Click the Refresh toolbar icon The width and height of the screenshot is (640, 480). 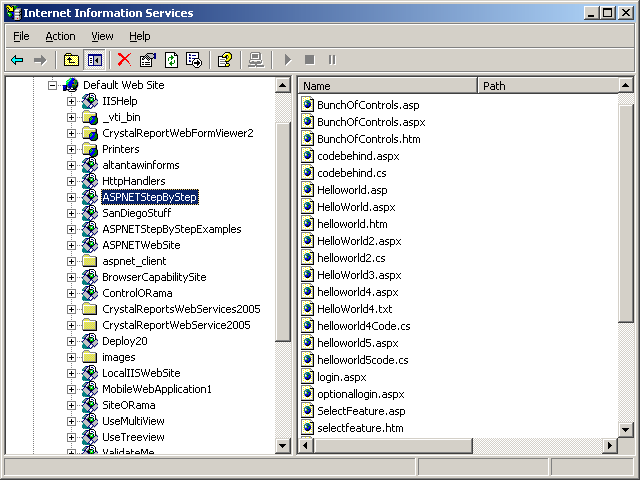point(171,60)
